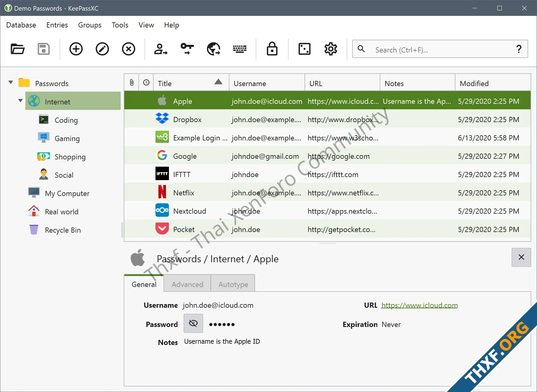Save database with the floppy icon
This screenshot has width=537, height=392.
pos(44,49)
